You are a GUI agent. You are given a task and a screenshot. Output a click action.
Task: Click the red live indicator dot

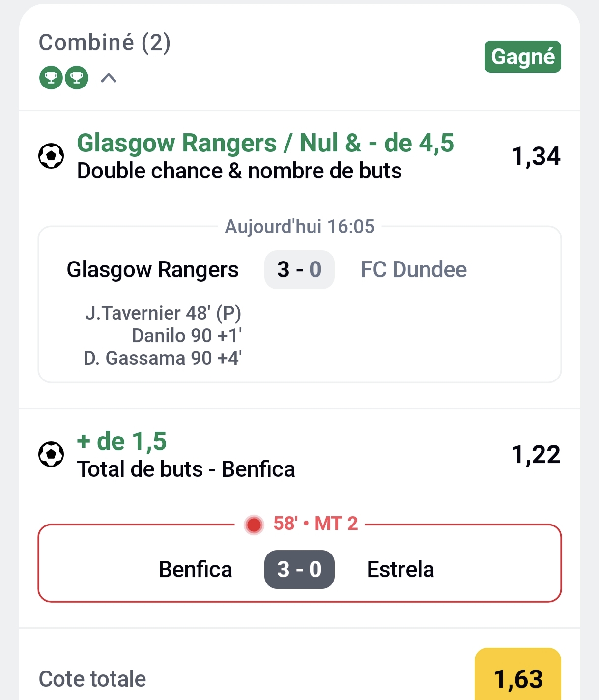[x=254, y=525]
